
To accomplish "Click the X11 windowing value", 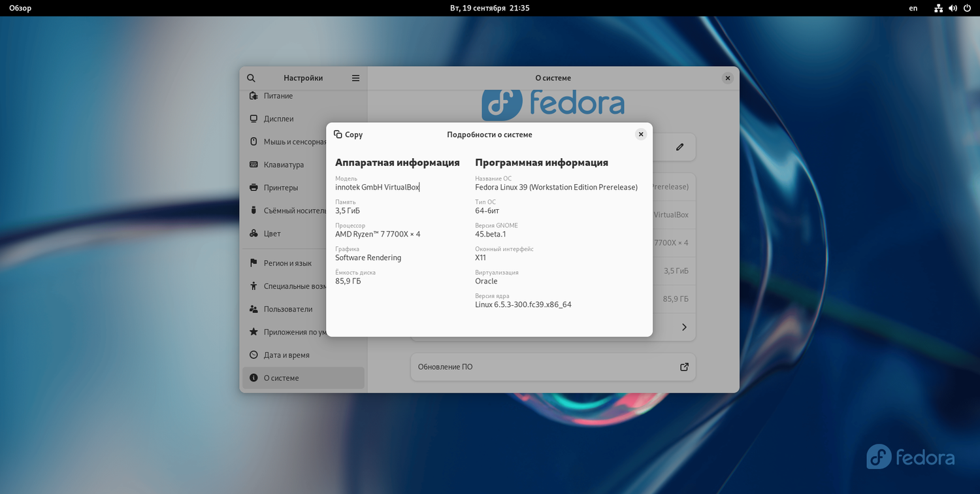I will 481,257.
